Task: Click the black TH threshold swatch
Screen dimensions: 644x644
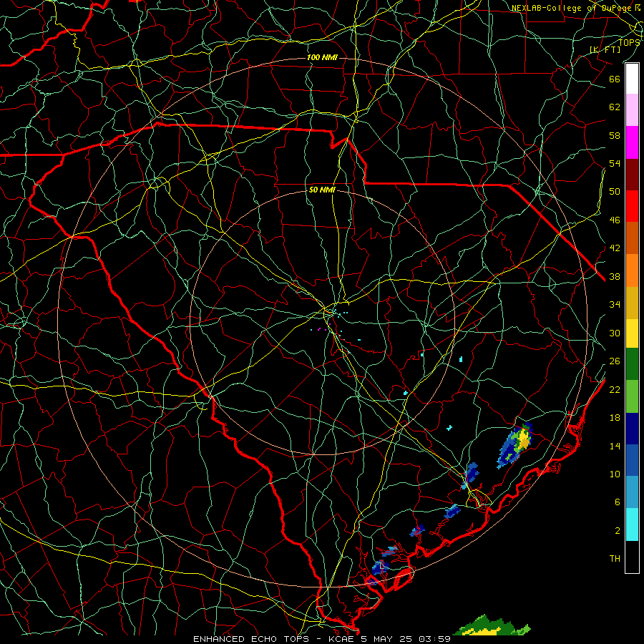Action: (x=632, y=557)
